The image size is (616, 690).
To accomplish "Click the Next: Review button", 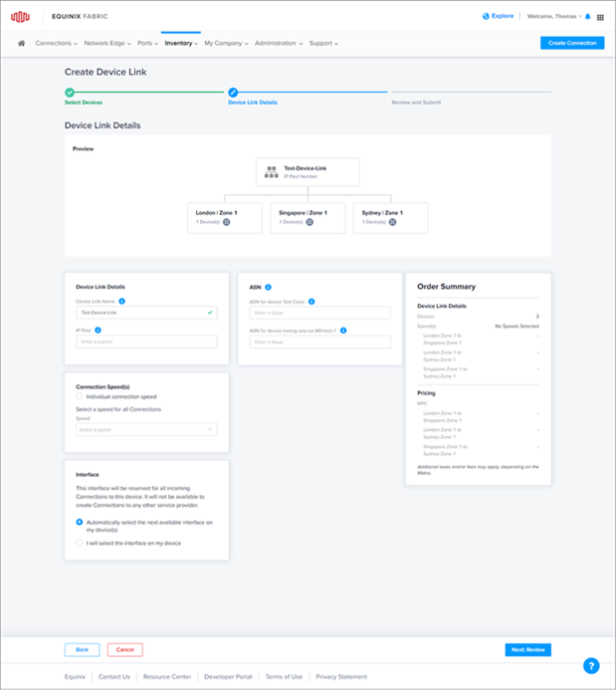I will click(527, 649).
